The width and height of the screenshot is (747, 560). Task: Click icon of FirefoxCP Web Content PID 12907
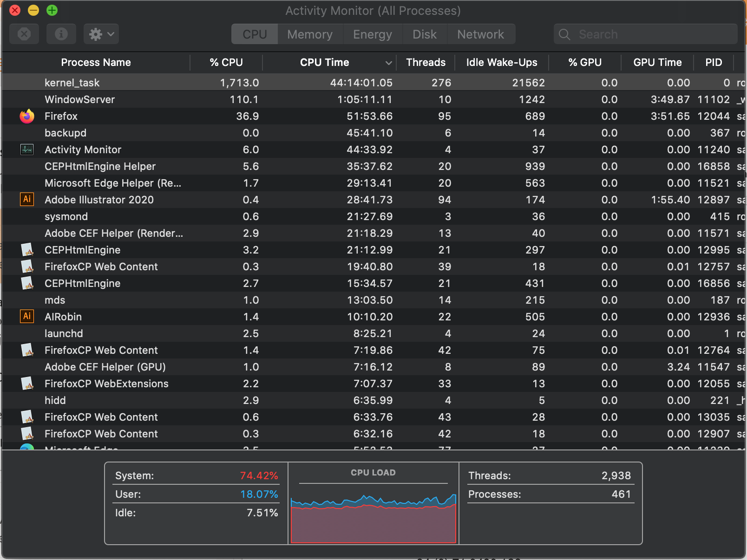pos(27,434)
